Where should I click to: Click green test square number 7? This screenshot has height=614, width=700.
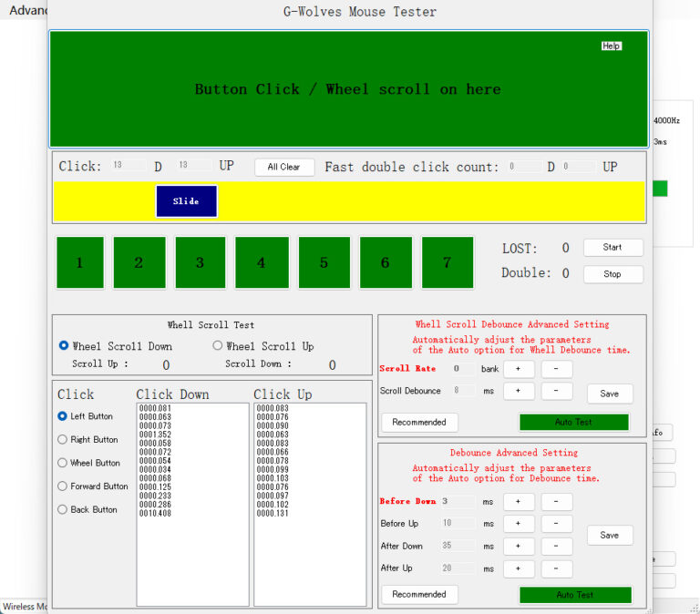[x=447, y=262]
